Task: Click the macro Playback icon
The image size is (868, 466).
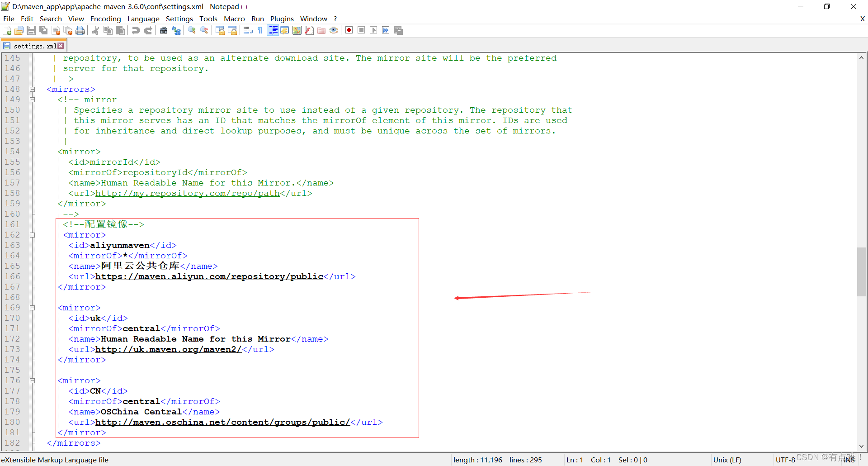Action: click(373, 30)
